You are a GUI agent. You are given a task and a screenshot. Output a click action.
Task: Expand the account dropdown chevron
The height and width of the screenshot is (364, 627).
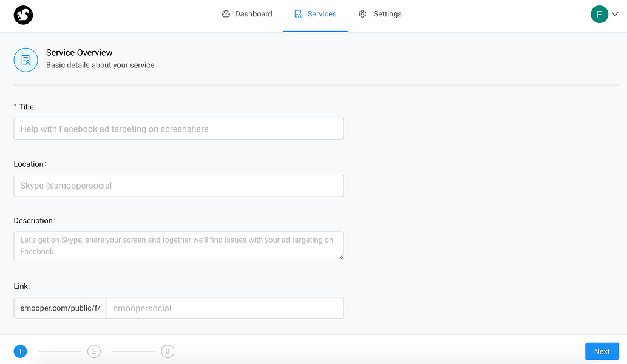coord(615,14)
